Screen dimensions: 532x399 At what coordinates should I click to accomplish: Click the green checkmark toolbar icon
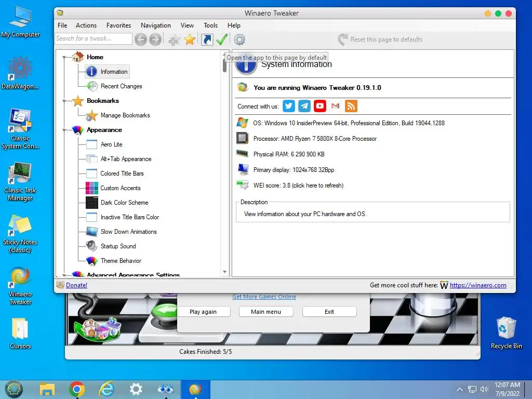[x=222, y=39]
